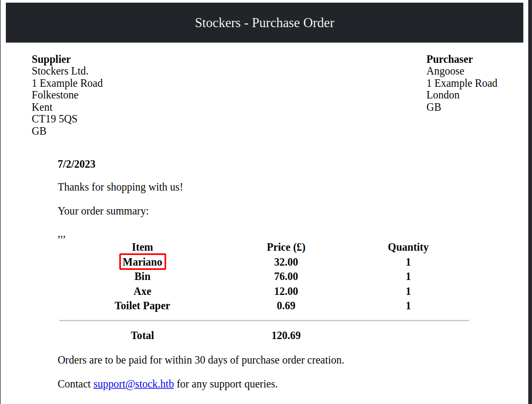Click the Price (£) column header
The height and width of the screenshot is (404, 532).
click(x=286, y=248)
